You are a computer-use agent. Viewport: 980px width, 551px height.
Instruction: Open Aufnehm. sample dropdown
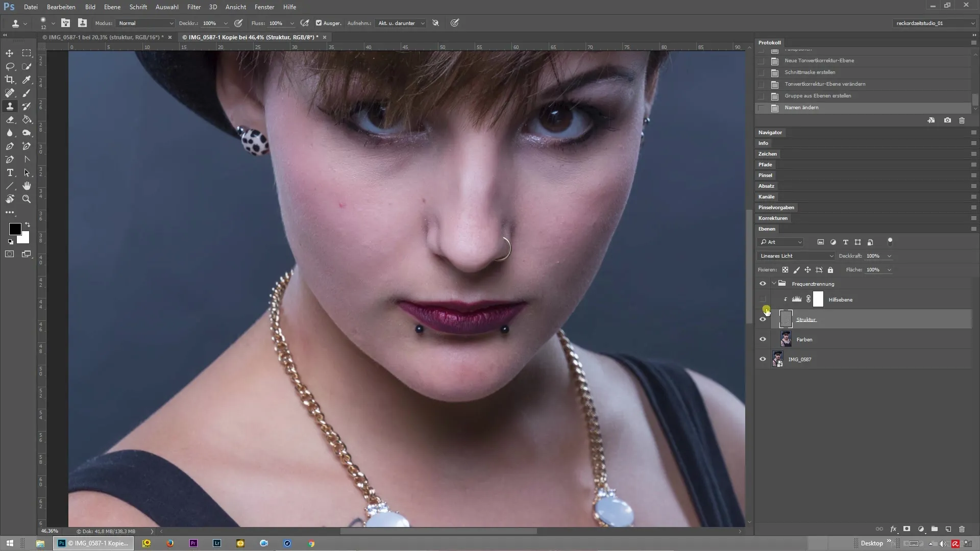401,23
